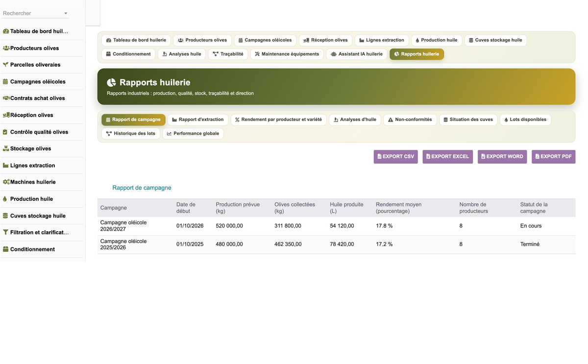The height and width of the screenshot is (364, 588).
Task: Open Rendement par producteur et variété report
Action: tap(278, 120)
